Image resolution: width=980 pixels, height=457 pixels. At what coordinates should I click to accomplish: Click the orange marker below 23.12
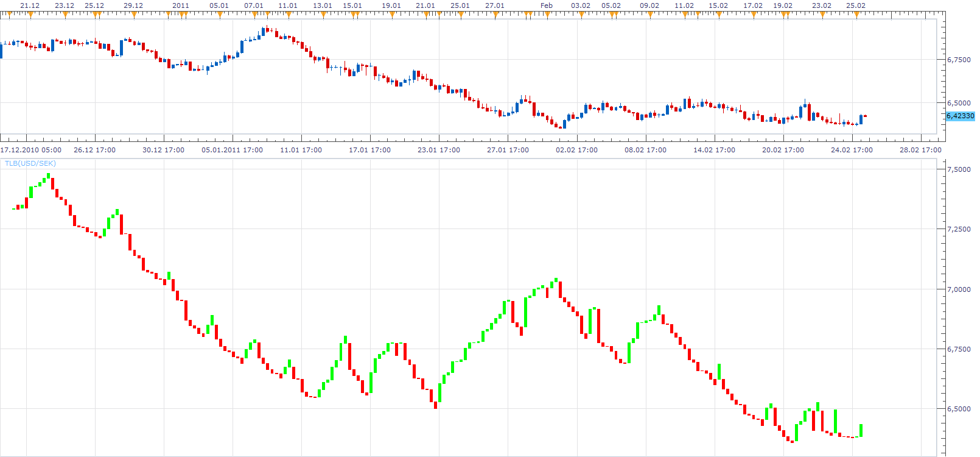click(x=65, y=15)
